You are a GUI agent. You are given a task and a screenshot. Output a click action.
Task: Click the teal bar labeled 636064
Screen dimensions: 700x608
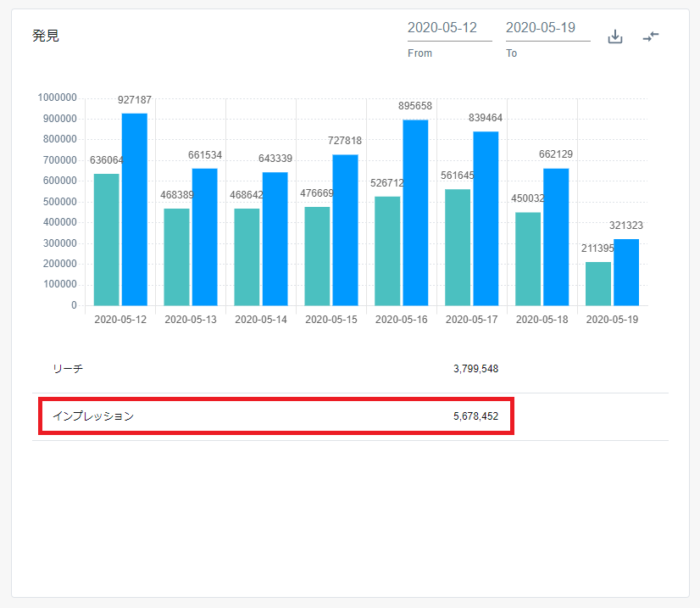[107, 239]
